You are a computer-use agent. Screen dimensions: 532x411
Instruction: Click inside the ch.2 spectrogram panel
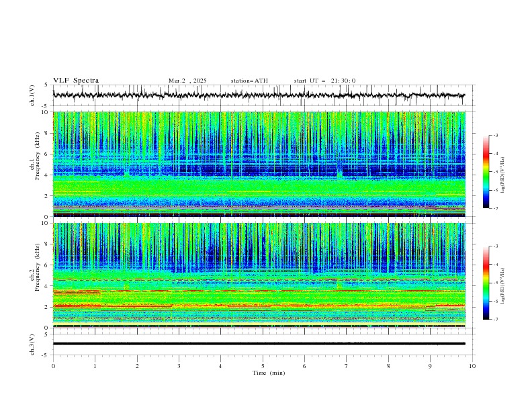[259, 275]
